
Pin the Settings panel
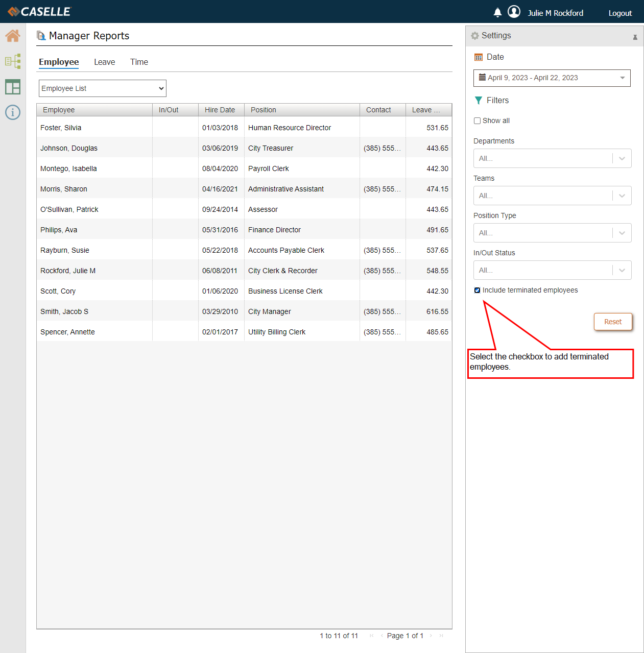(635, 37)
